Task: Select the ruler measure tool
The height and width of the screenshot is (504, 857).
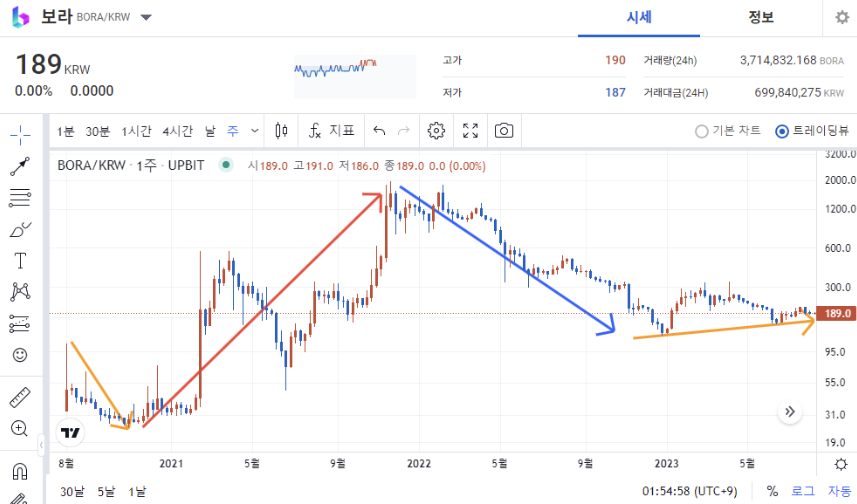Action: (x=20, y=397)
